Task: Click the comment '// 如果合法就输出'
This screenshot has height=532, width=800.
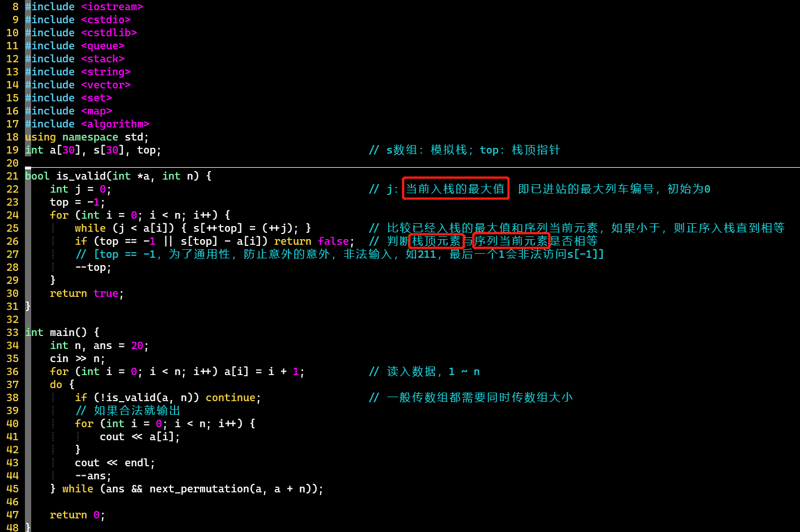Action: coord(127,411)
